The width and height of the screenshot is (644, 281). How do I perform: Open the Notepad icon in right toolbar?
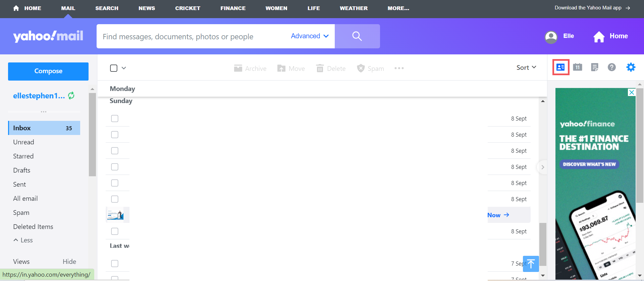(595, 67)
